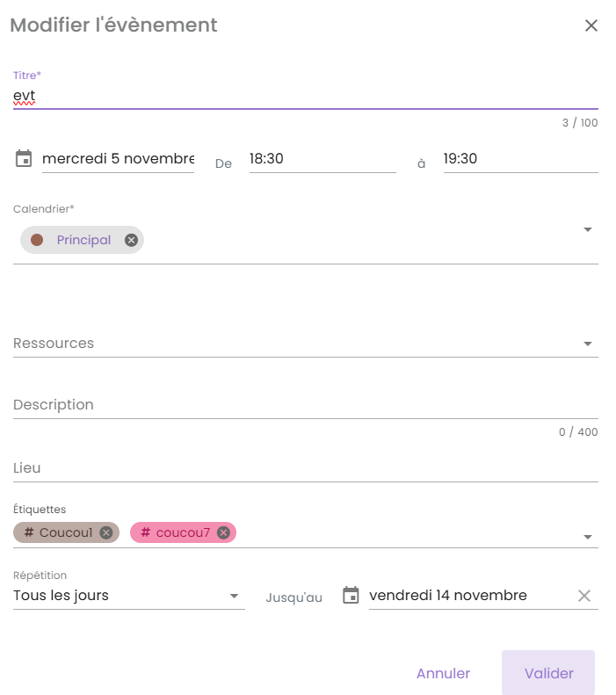
Task: Edit the start time 18:30
Action: pos(322,159)
